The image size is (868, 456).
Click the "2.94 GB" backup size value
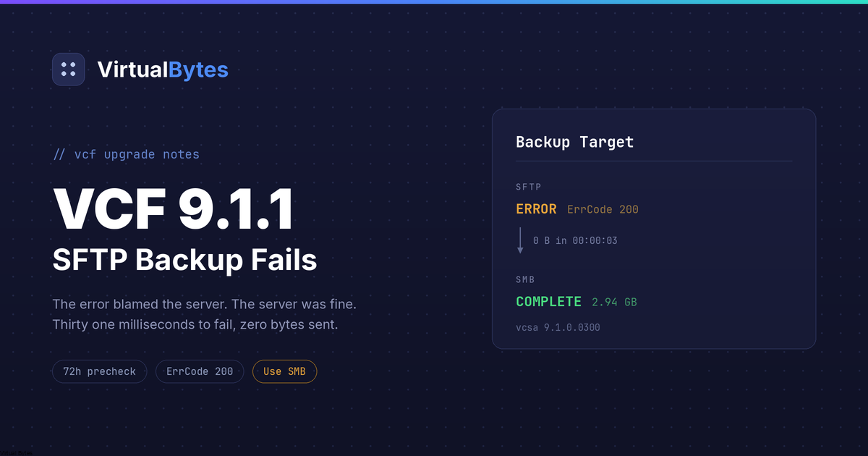[x=614, y=302]
